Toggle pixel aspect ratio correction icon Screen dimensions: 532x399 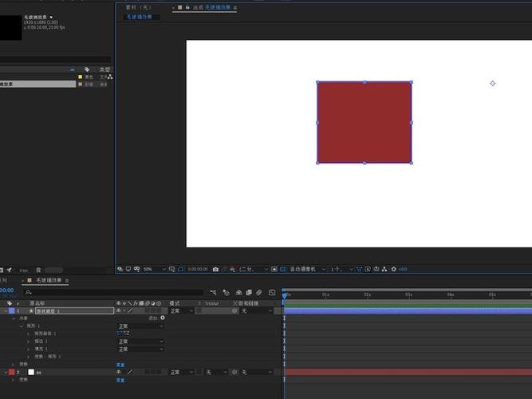click(x=359, y=269)
